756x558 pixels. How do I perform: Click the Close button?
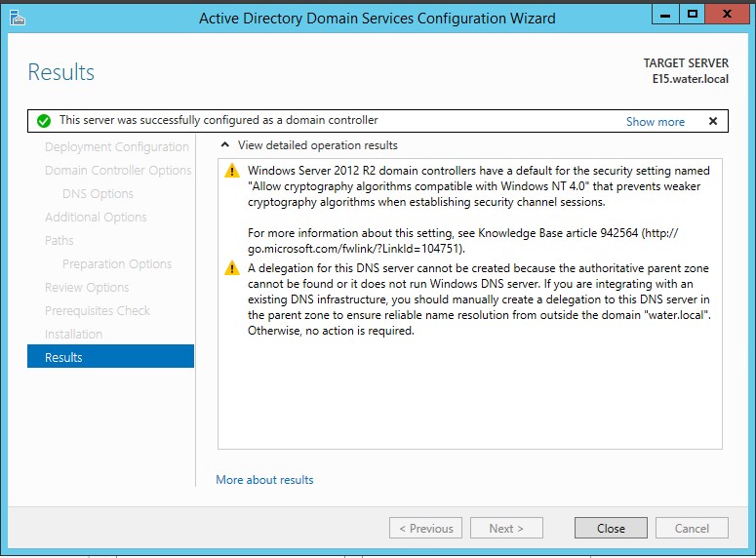coord(611,528)
